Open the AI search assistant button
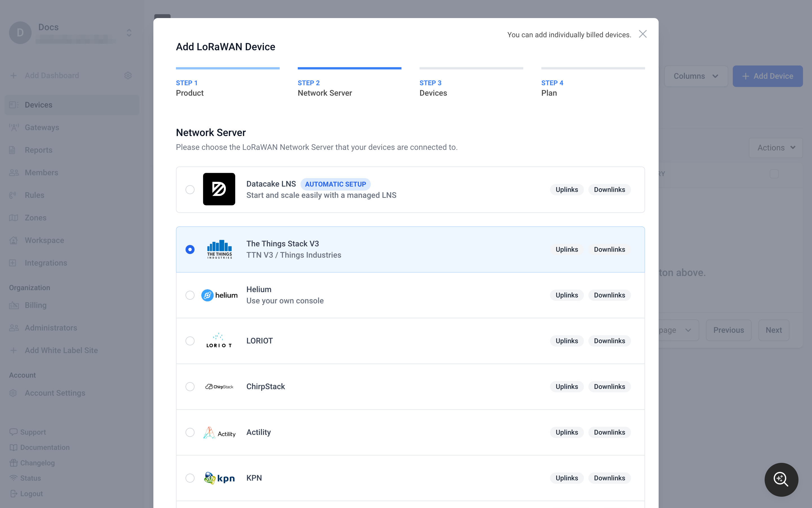The width and height of the screenshot is (812, 508). 781,479
